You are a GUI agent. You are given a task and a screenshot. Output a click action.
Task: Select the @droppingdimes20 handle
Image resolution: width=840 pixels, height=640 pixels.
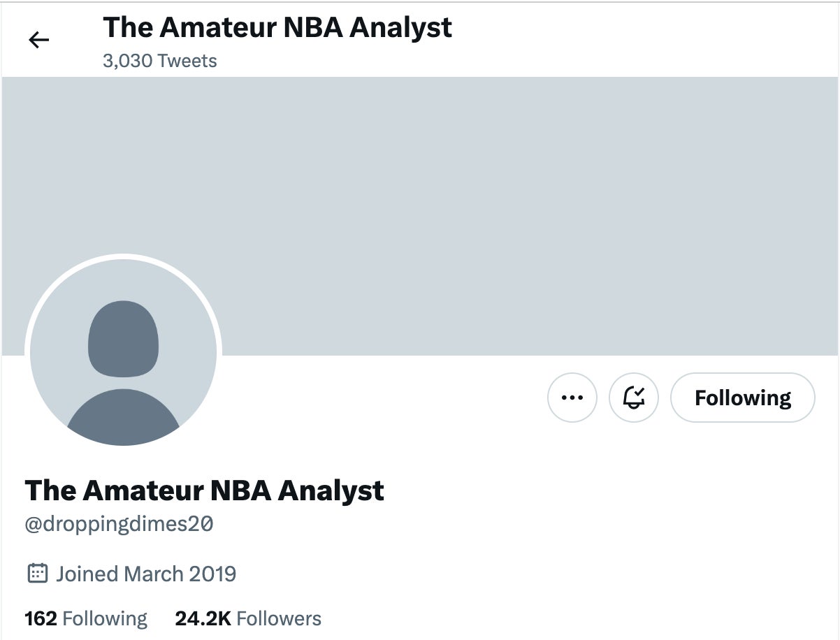click(x=119, y=524)
